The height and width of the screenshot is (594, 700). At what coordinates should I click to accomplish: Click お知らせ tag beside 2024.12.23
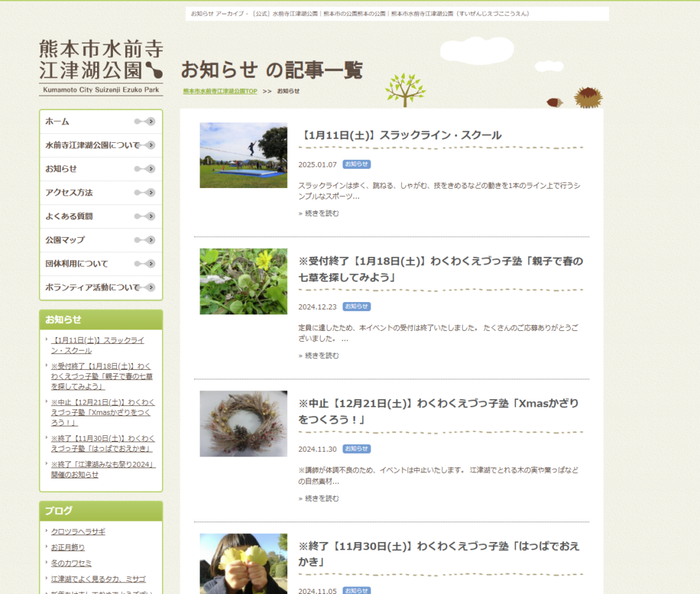[x=357, y=307]
